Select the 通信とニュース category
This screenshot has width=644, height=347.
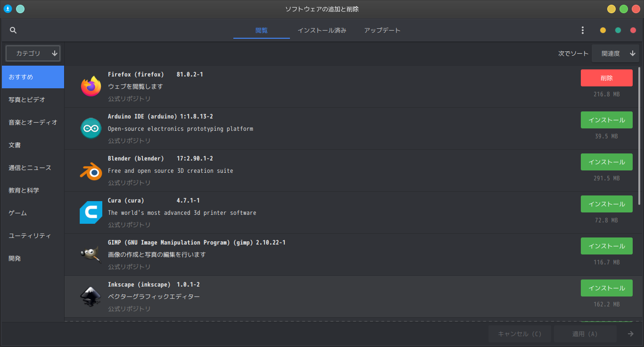pyautogui.click(x=33, y=168)
